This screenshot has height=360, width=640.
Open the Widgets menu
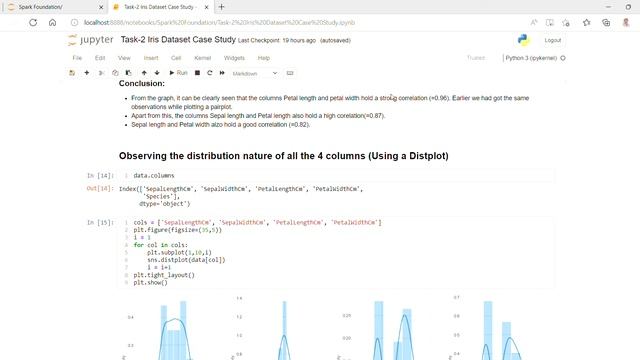pos(234,58)
